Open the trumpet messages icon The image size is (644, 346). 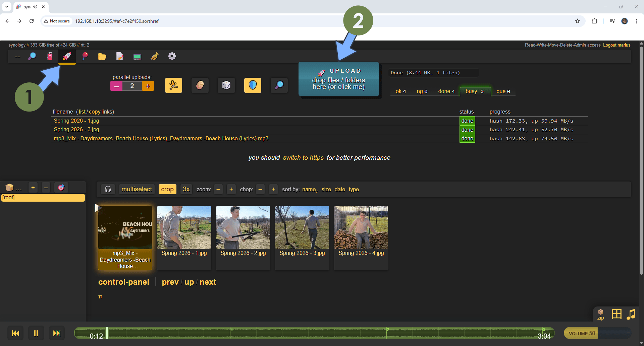tap(154, 56)
